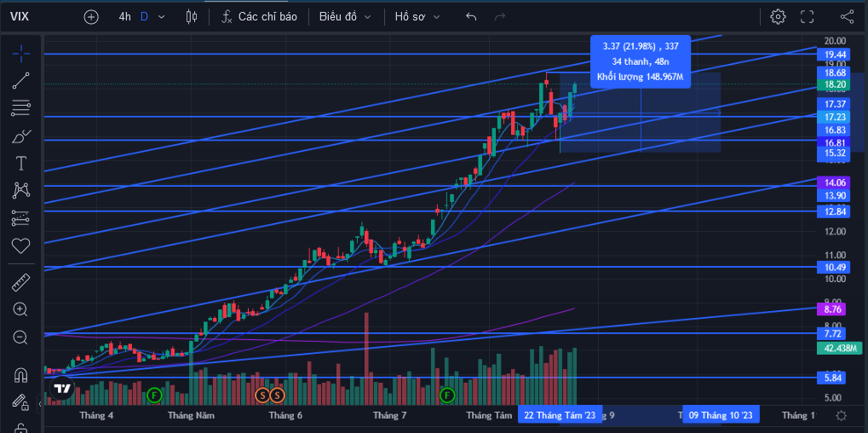This screenshot has height=433, width=868.
Task: Toggle magnet snap mode
Action: coord(21,375)
